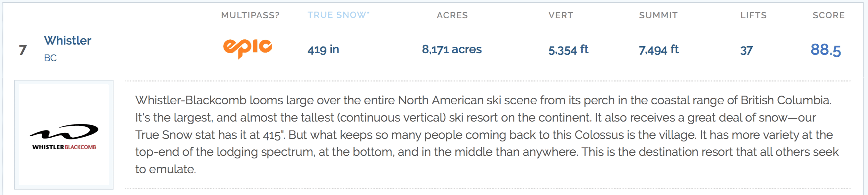Sort by the Vert column header

tap(561, 15)
